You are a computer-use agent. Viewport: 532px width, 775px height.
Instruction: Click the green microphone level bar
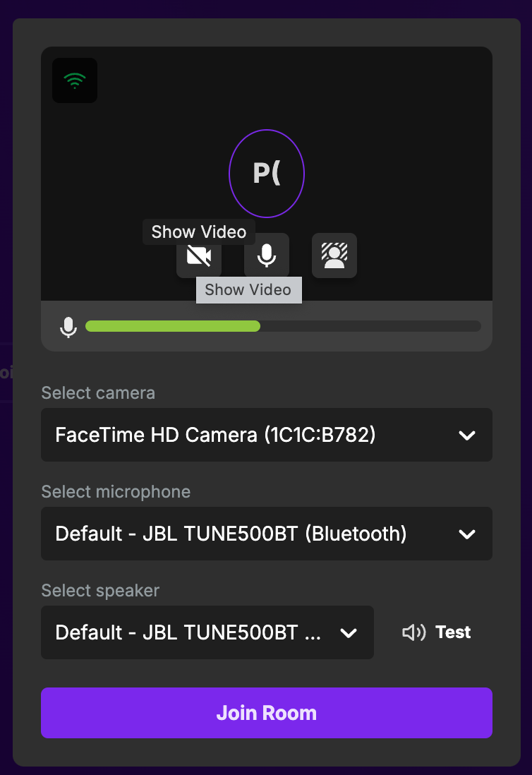173,326
